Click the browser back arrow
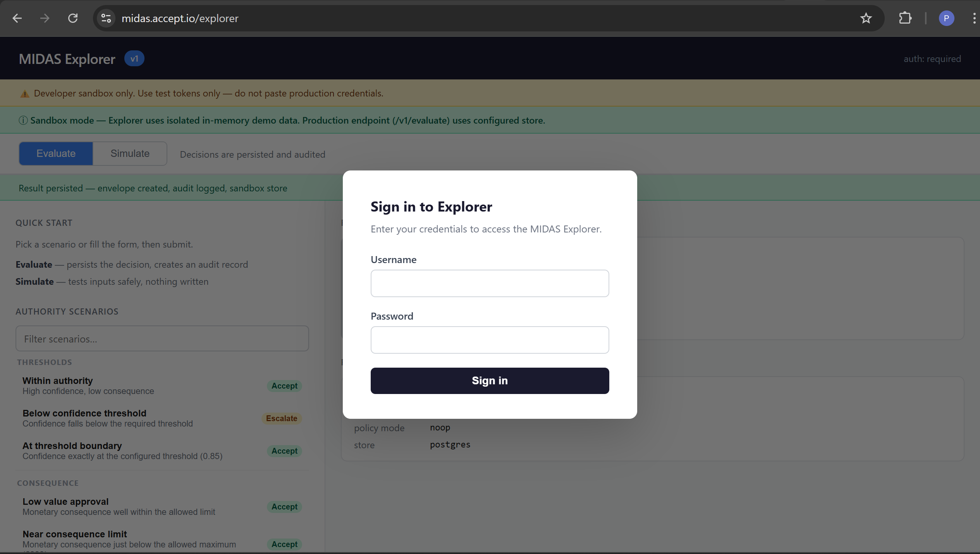 pos(17,18)
